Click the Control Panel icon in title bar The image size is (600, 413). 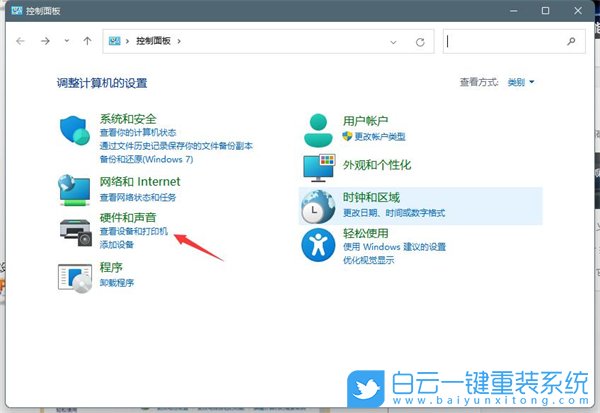(x=16, y=10)
